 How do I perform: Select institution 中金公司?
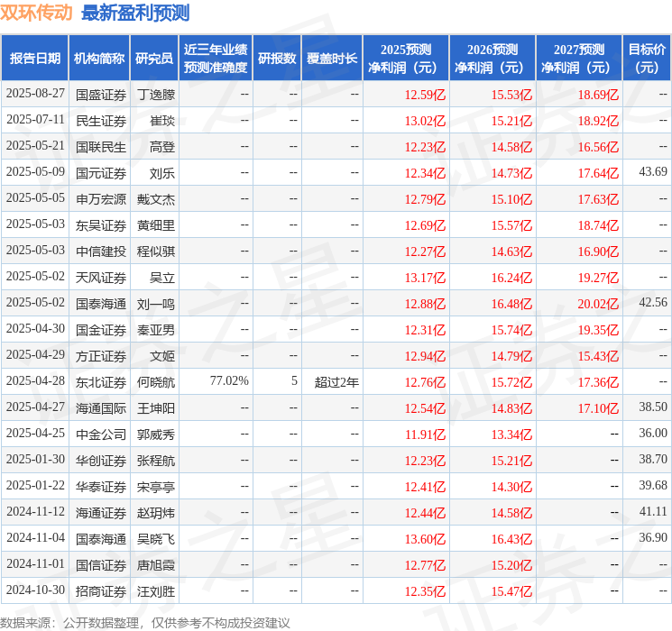point(101,434)
